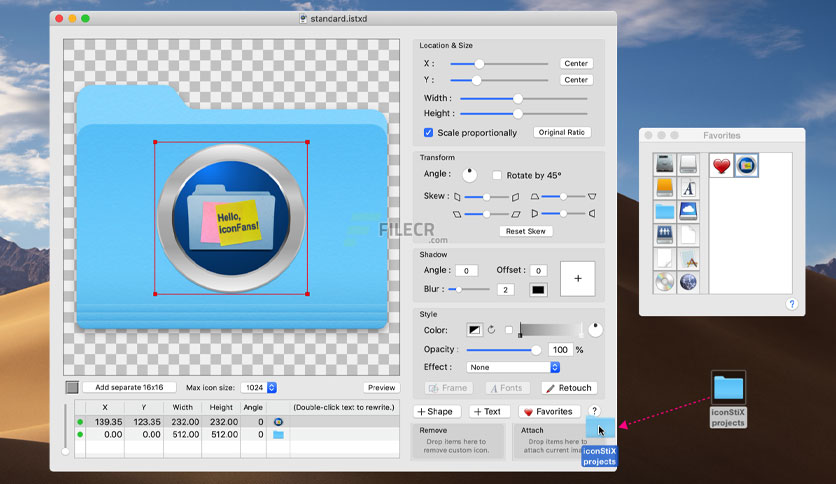Viewport: 836px width, 484px height.
Task: Click the Preview button
Action: [382, 388]
